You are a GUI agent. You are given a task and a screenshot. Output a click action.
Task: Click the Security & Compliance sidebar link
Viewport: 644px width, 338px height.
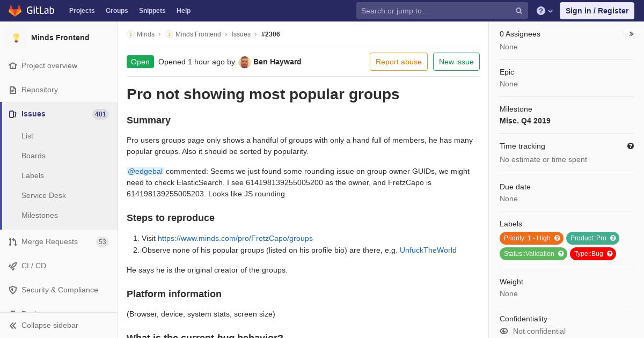[59, 290]
